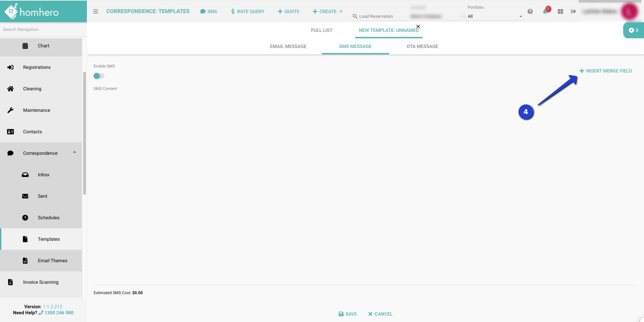This screenshot has height=322, width=644.
Task: Click the hamburger menu icon
Action: (x=96, y=11)
